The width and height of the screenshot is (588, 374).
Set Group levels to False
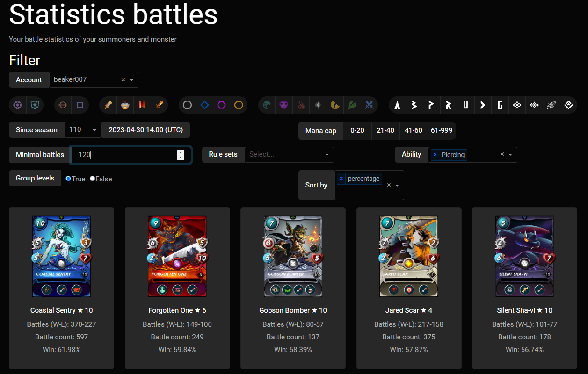[x=93, y=179]
